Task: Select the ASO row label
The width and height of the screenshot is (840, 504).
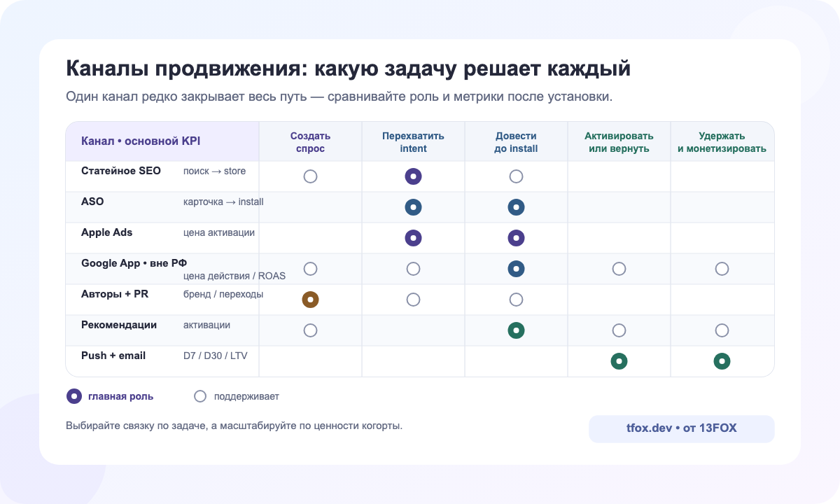Action: coord(92,202)
